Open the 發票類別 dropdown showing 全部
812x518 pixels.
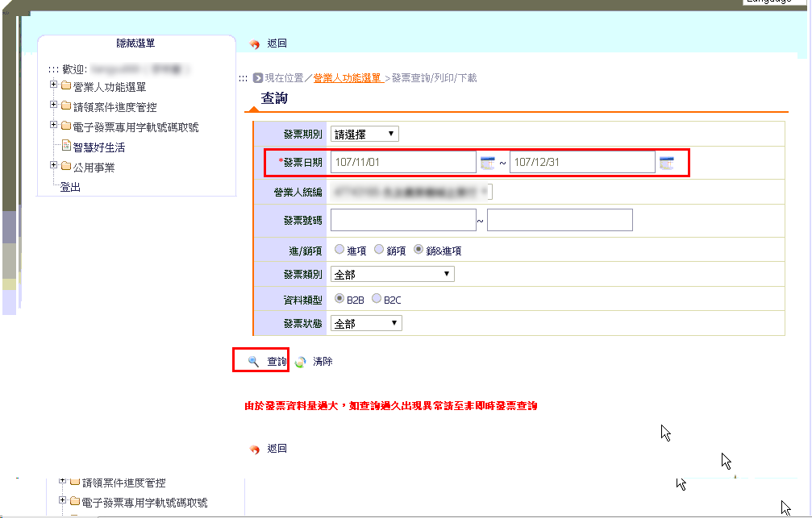click(x=393, y=274)
